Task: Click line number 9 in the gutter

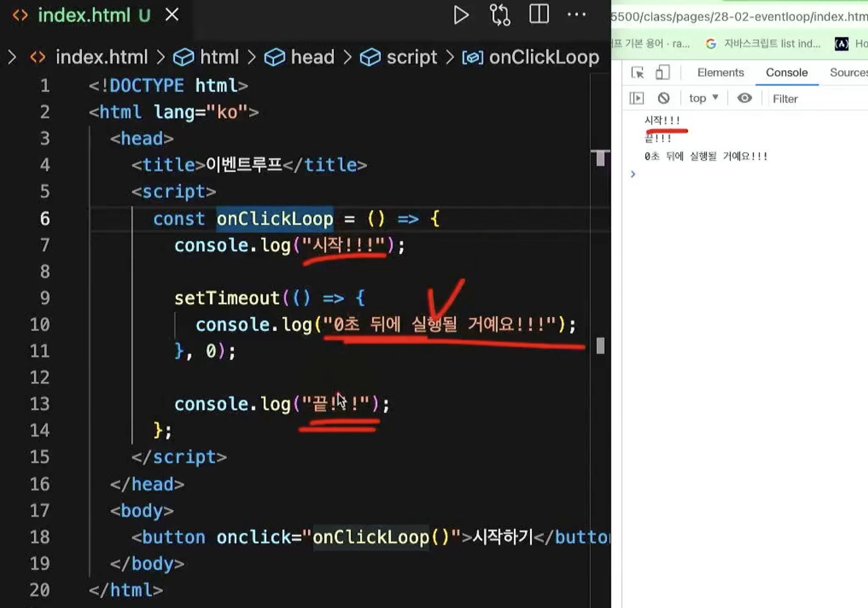Action: tap(45, 298)
